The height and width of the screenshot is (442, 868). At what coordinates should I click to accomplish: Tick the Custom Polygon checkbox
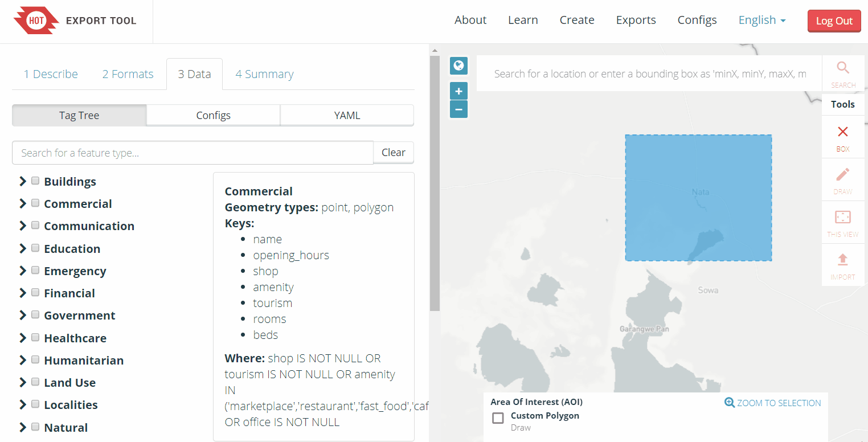click(498, 418)
